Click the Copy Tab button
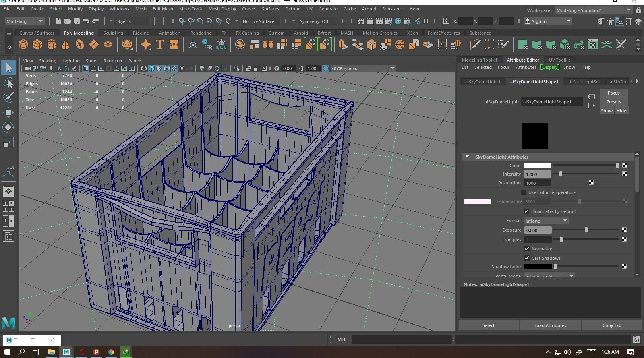The height and width of the screenshot is (358, 644). click(611, 325)
